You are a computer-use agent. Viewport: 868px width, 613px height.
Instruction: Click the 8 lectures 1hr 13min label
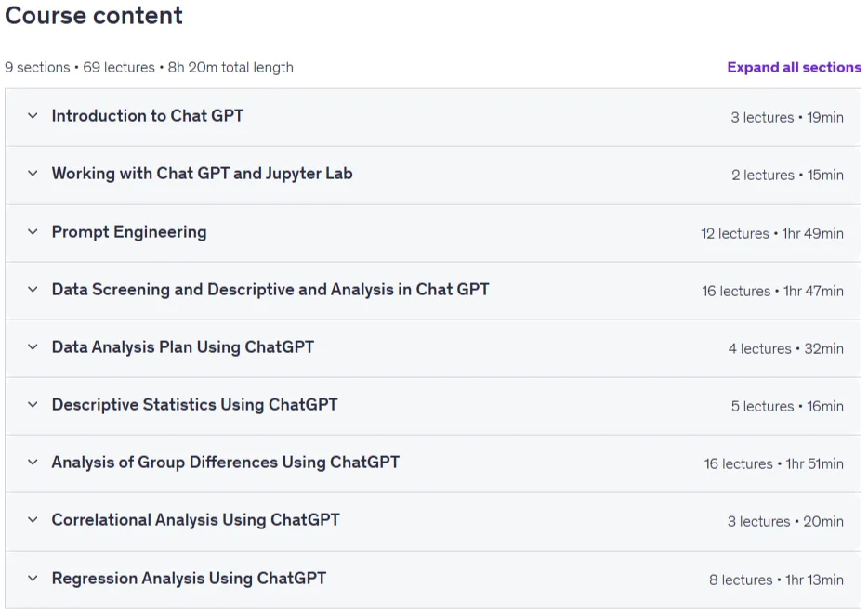[x=776, y=580]
